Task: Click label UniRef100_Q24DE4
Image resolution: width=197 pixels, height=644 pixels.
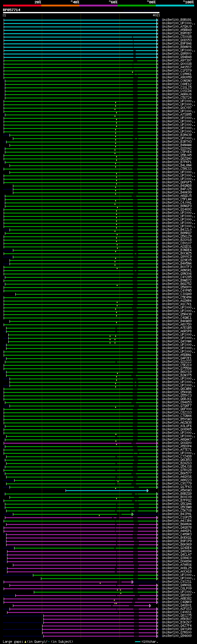Action: tap(177, 548)
